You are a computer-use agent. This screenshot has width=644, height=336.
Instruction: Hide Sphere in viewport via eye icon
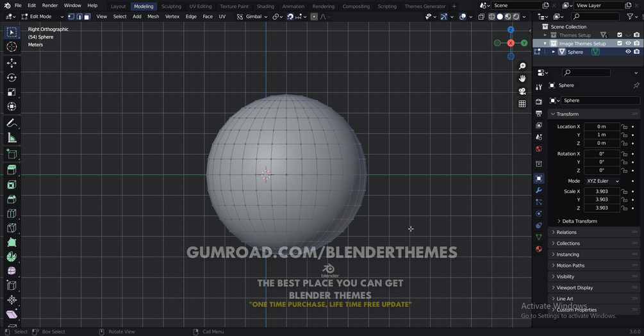pos(628,52)
